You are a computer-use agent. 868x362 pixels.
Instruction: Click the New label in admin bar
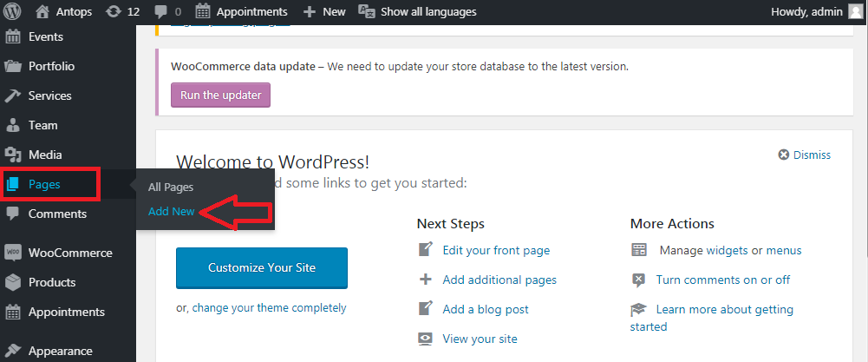334,11
